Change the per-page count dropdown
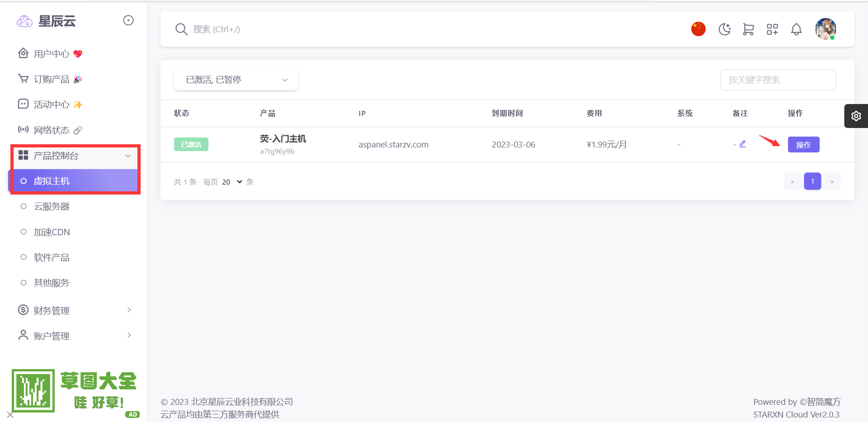868x422 pixels. pos(232,182)
